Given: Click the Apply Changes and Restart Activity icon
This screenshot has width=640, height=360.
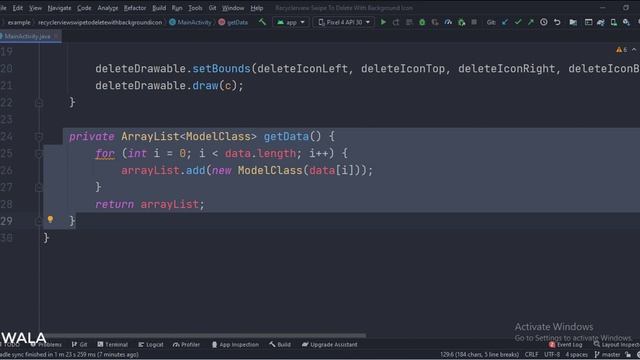Looking at the screenshot, I should [396, 22].
